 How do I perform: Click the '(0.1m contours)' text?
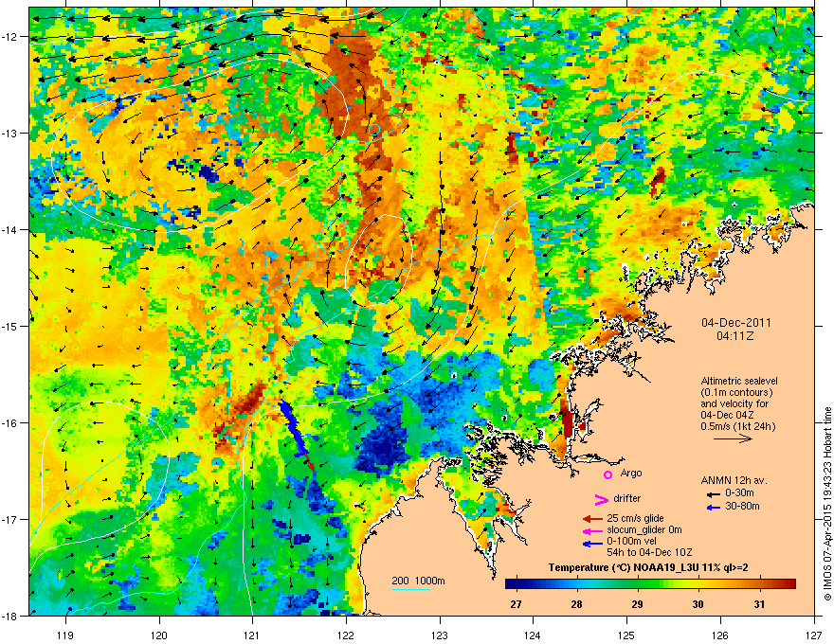coord(736,393)
